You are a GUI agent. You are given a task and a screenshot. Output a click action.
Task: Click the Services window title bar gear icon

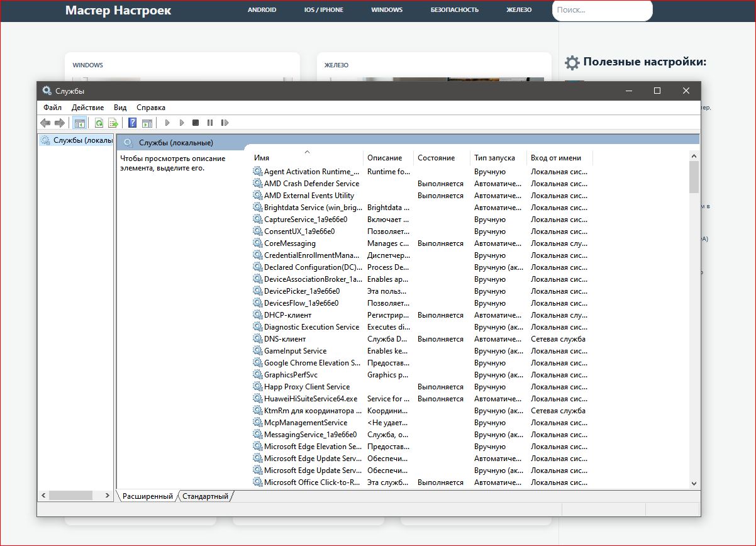47,91
